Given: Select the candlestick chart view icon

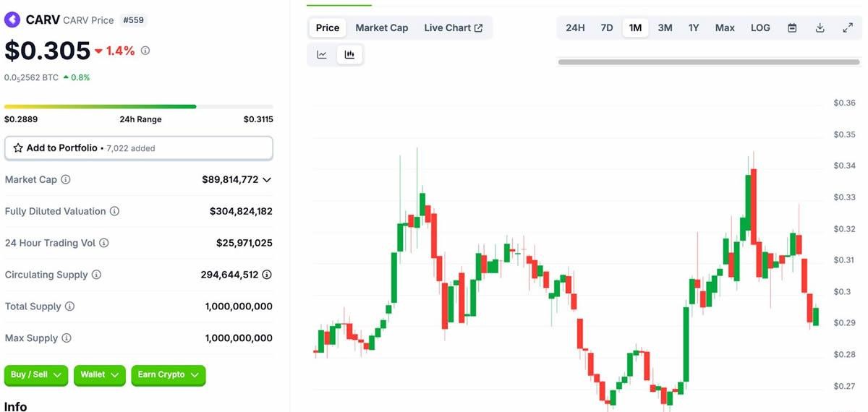Looking at the screenshot, I should click(x=350, y=55).
